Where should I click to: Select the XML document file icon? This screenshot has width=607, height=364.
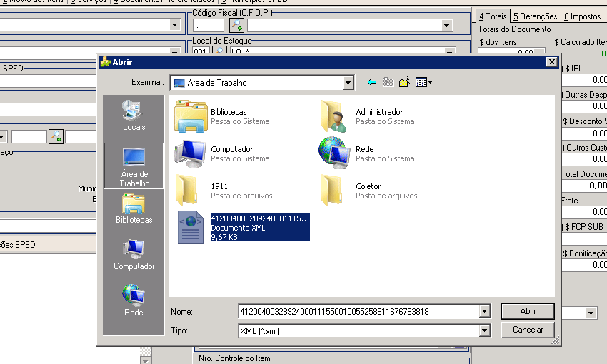tap(190, 228)
